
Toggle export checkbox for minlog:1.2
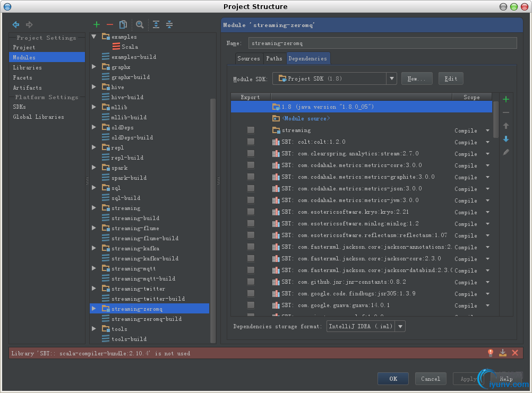point(251,224)
